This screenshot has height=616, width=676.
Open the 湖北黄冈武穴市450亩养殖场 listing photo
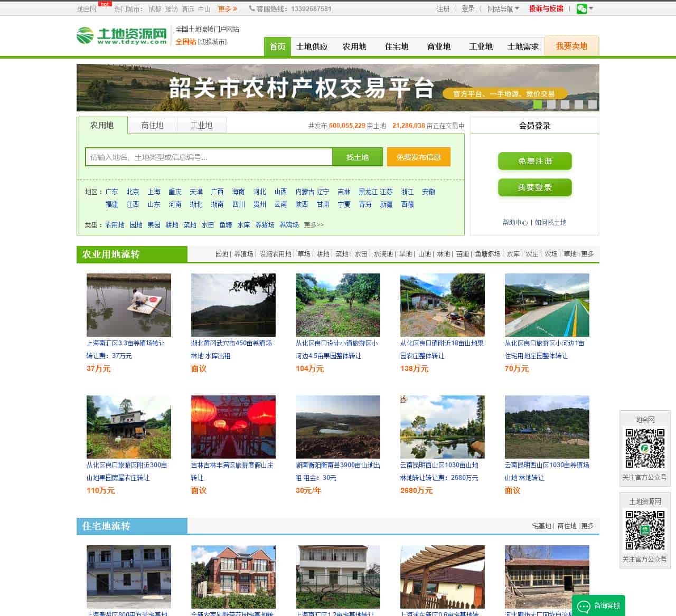point(233,305)
